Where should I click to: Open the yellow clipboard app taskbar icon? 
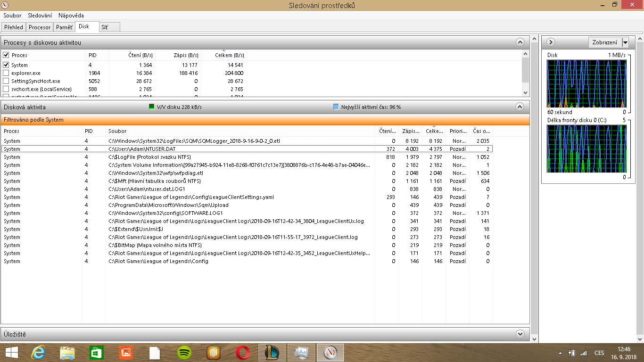point(214,353)
